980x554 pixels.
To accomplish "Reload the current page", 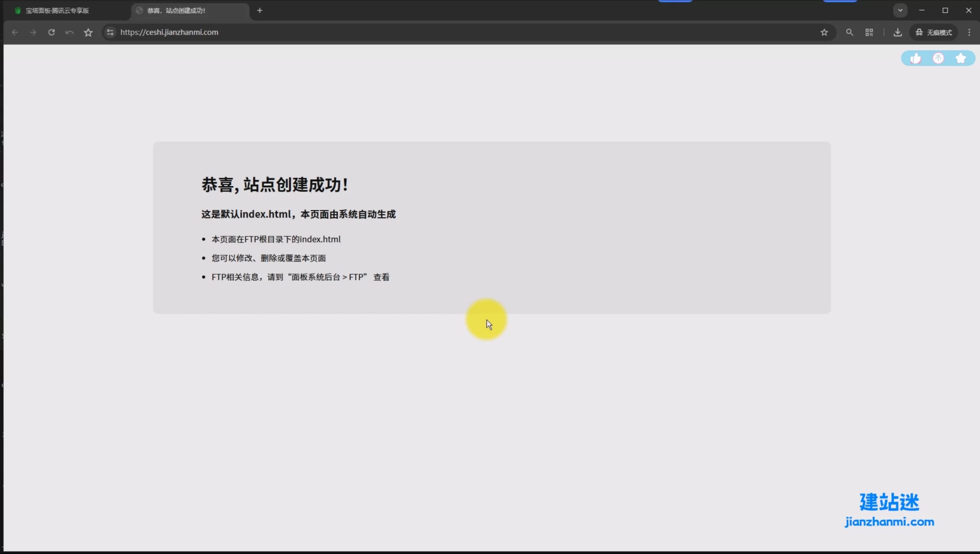I will pos(51,33).
